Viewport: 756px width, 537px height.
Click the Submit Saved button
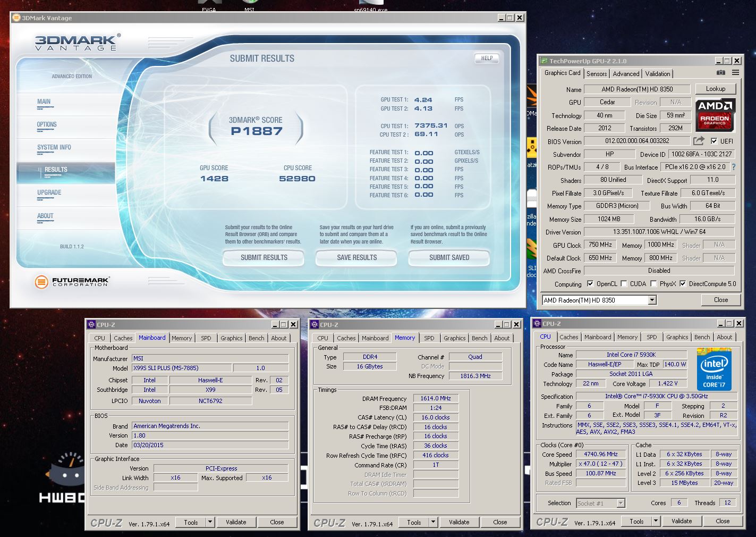coord(449,258)
